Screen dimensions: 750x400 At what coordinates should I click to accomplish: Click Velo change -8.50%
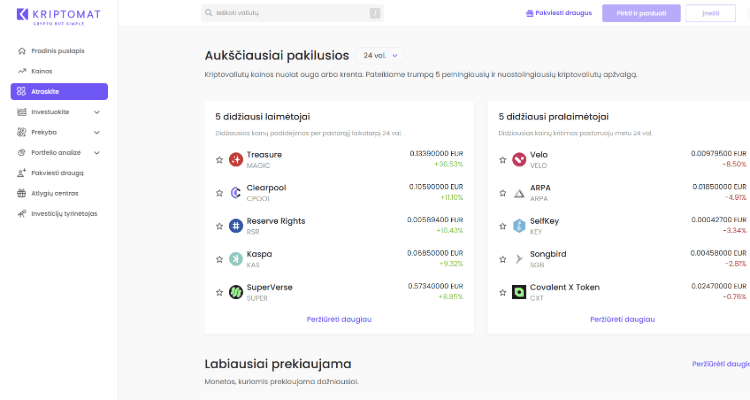point(734,164)
